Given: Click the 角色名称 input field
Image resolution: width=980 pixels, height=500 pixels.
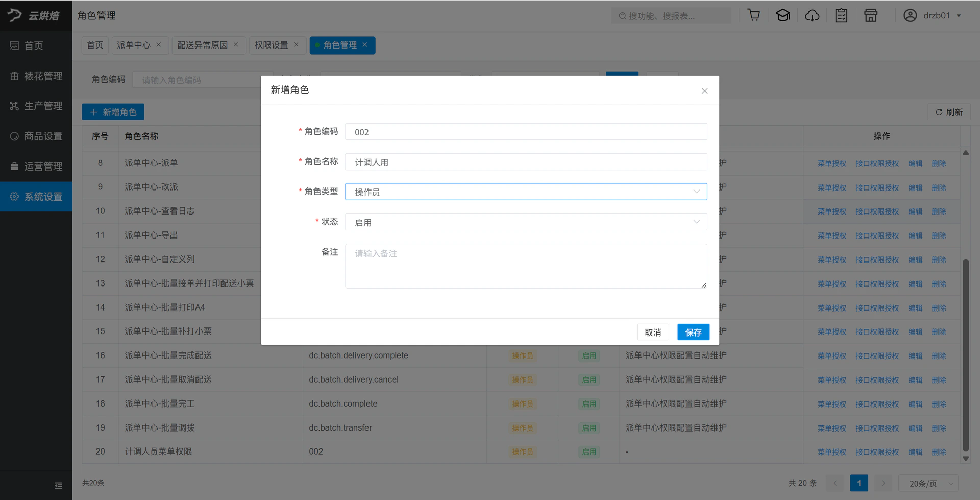Looking at the screenshot, I should click(x=526, y=161).
